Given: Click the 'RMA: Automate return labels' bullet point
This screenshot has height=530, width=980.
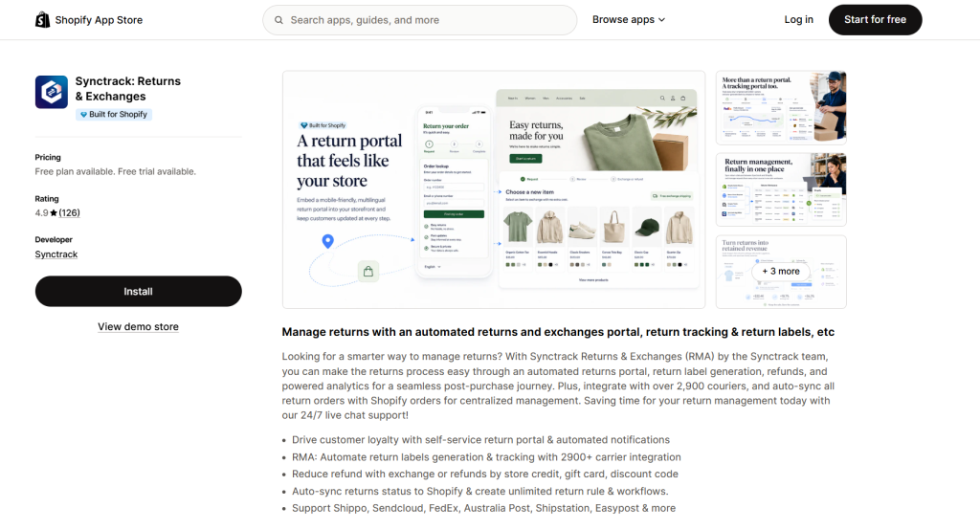Looking at the screenshot, I should click(x=486, y=457).
